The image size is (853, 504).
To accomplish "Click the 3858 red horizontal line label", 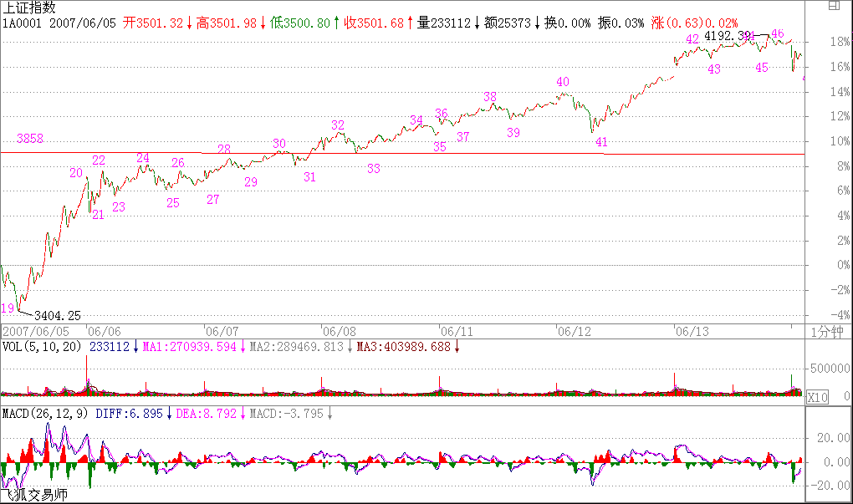I will [x=30, y=139].
